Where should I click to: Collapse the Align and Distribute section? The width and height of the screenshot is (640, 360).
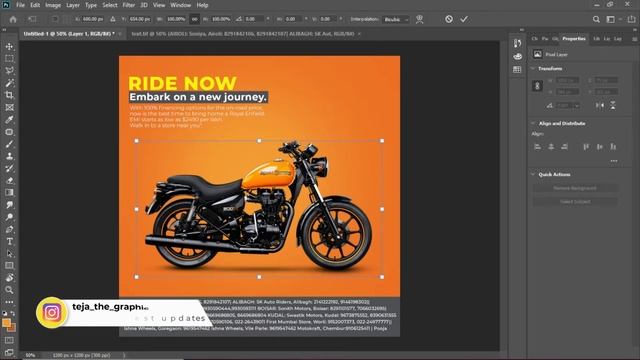coord(533,123)
